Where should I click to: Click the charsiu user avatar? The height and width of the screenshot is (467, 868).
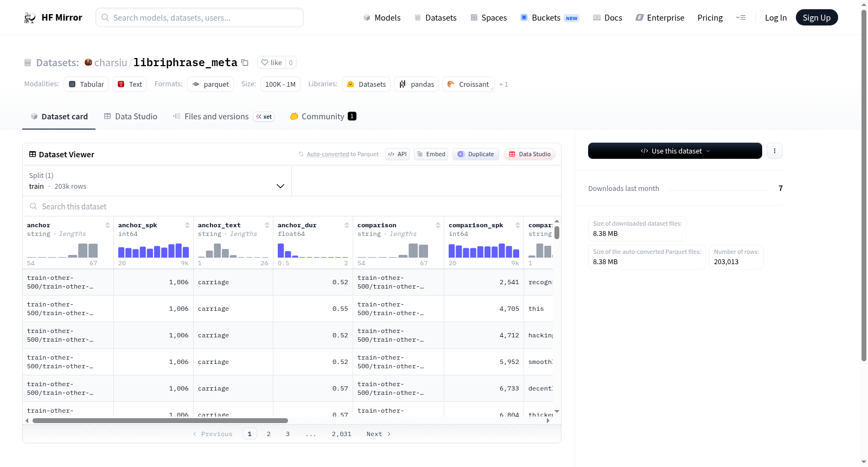click(x=88, y=62)
